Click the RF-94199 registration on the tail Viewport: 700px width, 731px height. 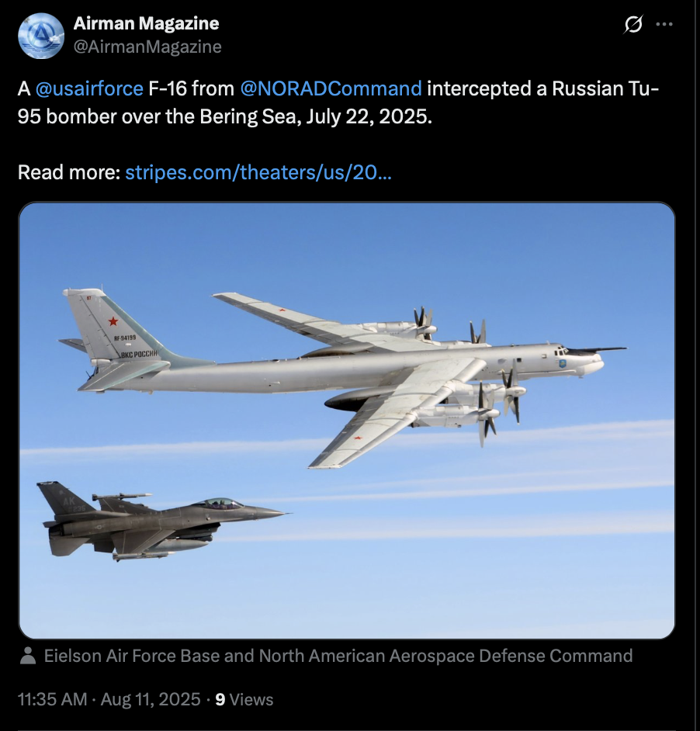click(x=125, y=337)
